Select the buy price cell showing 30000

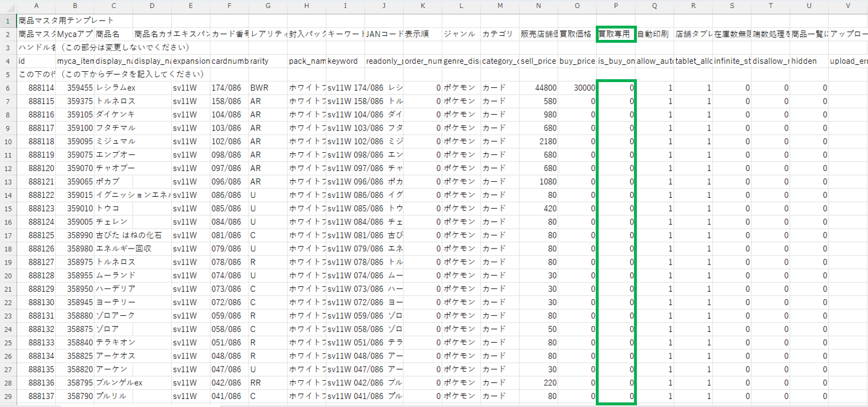[577, 88]
